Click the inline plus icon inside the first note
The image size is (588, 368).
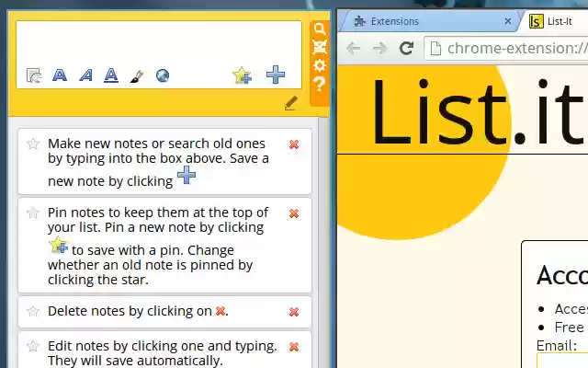tap(187, 175)
